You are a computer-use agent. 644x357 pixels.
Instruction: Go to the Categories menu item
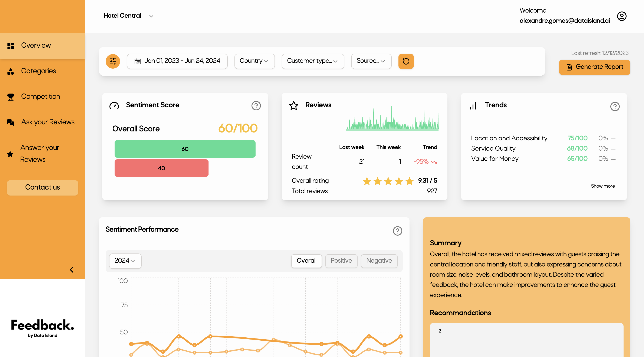tap(38, 71)
